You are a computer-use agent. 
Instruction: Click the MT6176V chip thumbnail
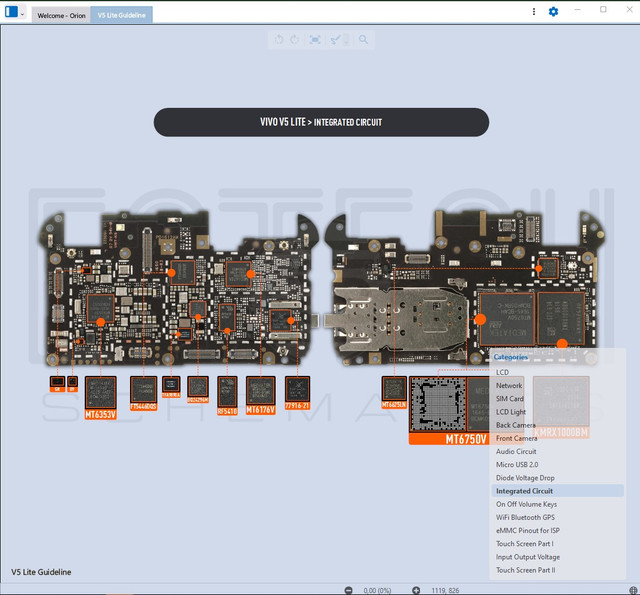pos(260,395)
